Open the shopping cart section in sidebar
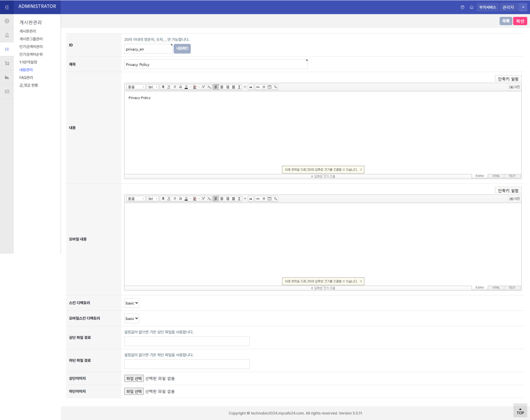 tap(7, 63)
